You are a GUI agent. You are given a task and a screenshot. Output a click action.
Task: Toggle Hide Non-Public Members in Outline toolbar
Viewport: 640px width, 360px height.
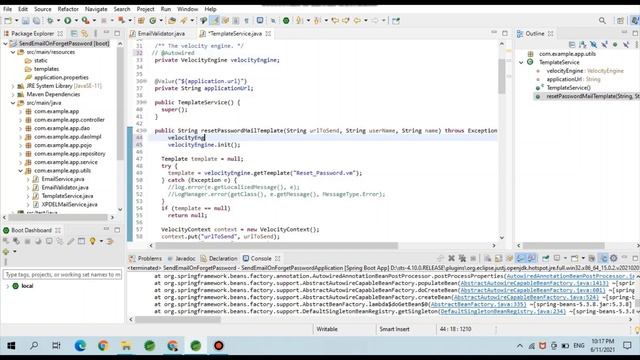pos(615,44)
